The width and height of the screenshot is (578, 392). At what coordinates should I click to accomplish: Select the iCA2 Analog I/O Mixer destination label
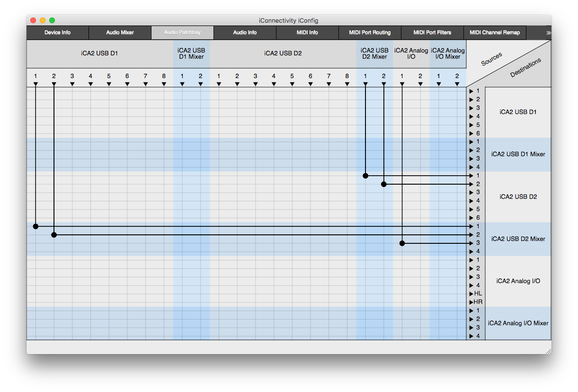(518, 323)
